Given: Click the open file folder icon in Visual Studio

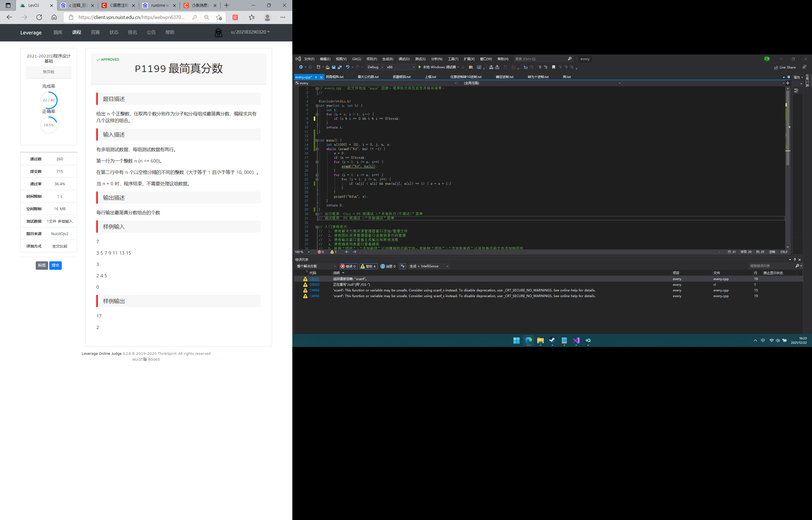Looking at the screenshot, I should pyautogui.click(x=328, y=67).
